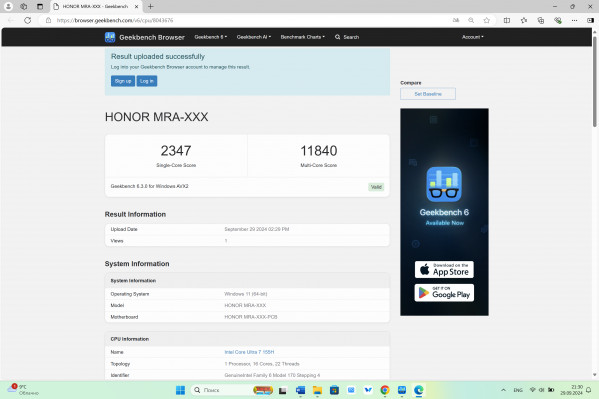The image size is (599, 399).
Task: Close the HONOR MRA-XXX browser tab
Action: click(x=136, y=6)
